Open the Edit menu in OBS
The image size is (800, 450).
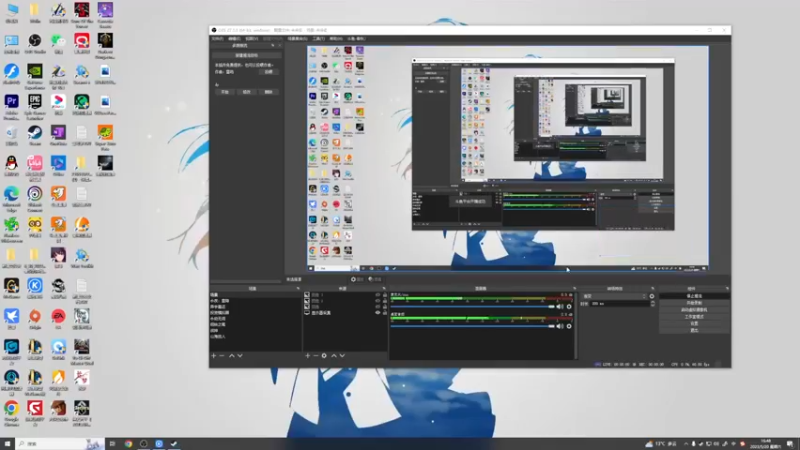(x=234, y=39)
